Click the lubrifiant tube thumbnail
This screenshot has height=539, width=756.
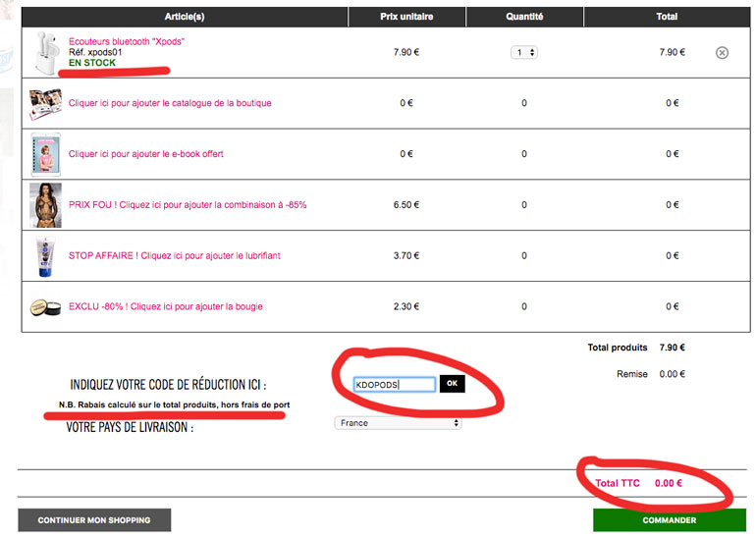click(x=45, y=256)
